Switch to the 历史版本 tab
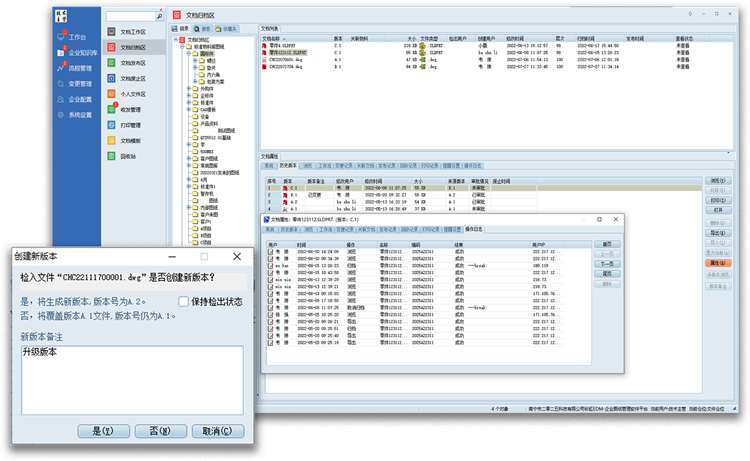 click(288, 165)
